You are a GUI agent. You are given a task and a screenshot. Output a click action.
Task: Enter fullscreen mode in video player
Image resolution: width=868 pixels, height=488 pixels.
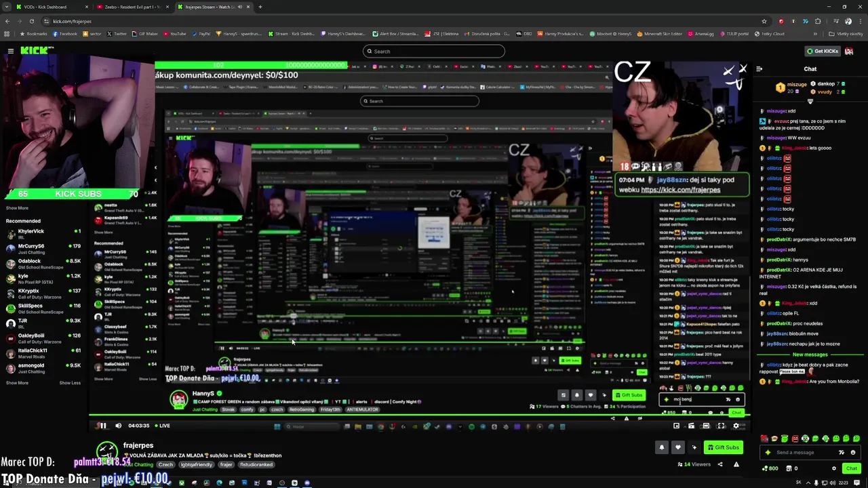pos(721,426)
